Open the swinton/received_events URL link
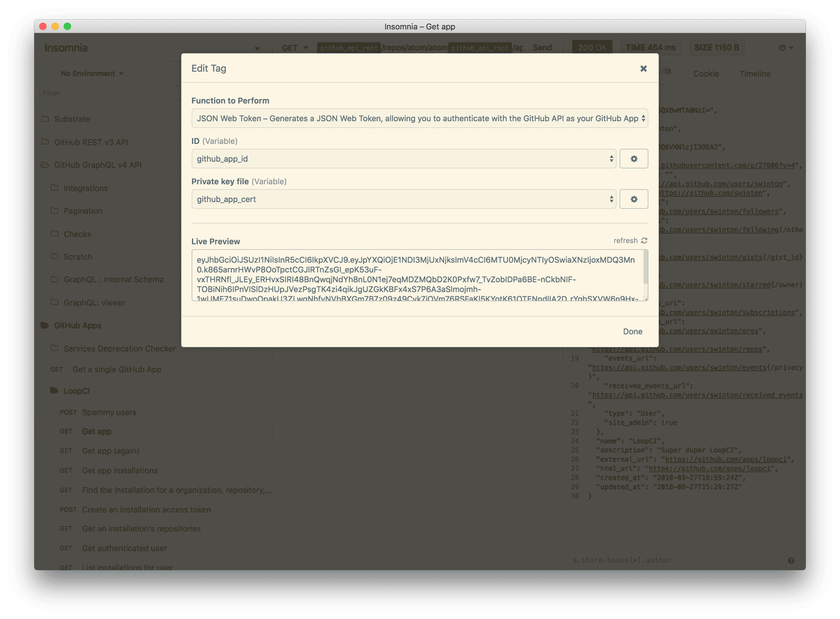Viewport: 840px width, 619px height. [698, 395]
